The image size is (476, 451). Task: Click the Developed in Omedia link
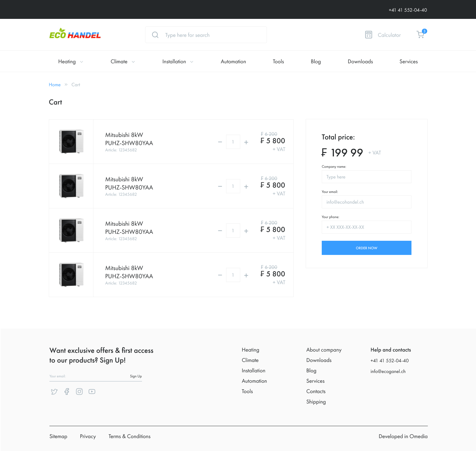point(403,437)
